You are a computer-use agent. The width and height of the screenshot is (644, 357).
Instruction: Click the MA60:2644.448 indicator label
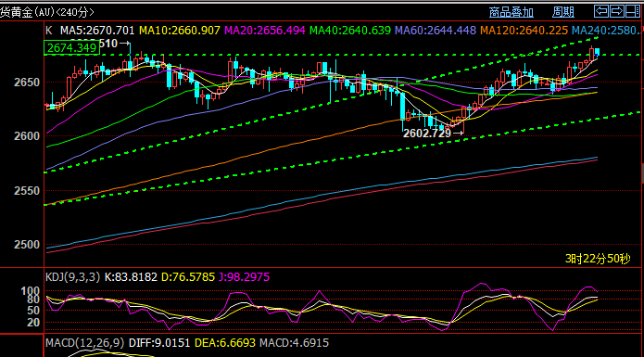[x=436, y=31]
